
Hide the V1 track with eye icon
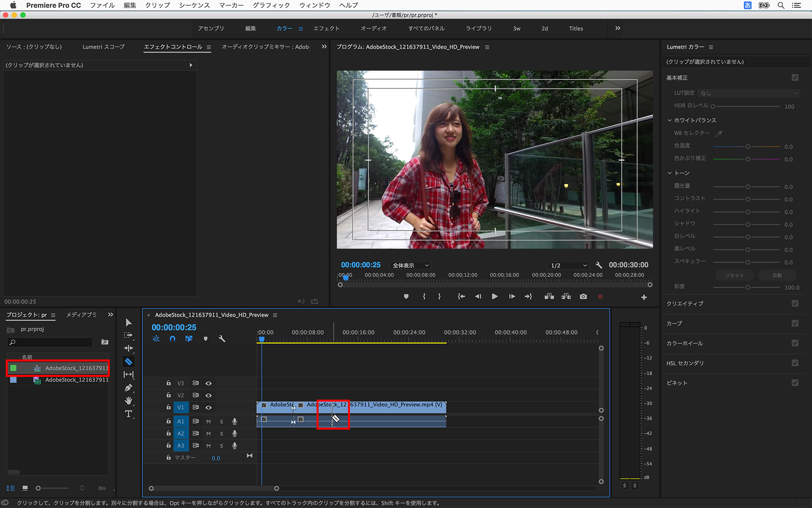click(x=209, y=407)
